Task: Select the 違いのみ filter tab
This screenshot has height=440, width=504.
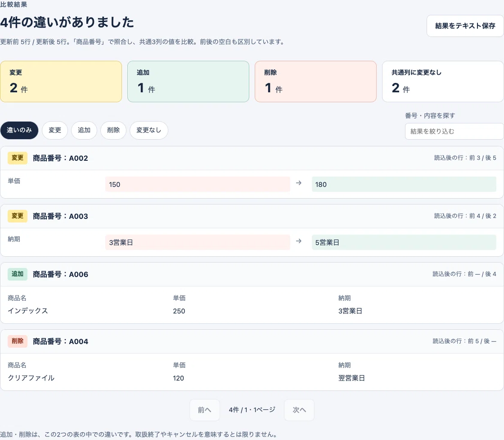Action: [19, 130]
